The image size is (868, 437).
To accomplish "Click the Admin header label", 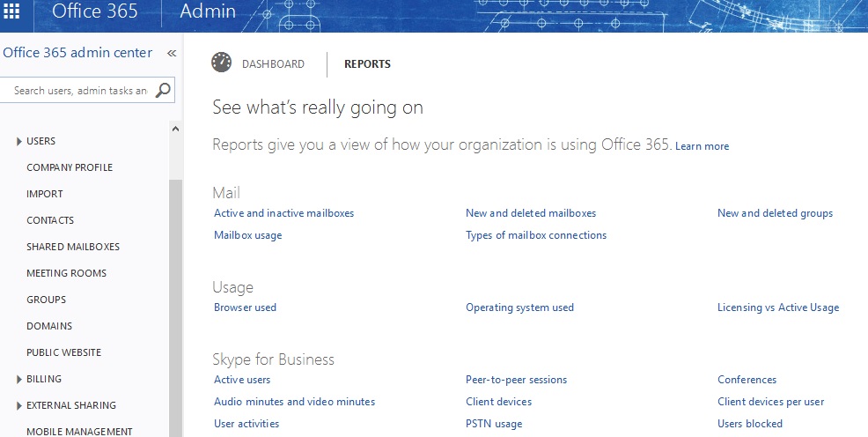I will pyautogui.click(x=208, y=11).
